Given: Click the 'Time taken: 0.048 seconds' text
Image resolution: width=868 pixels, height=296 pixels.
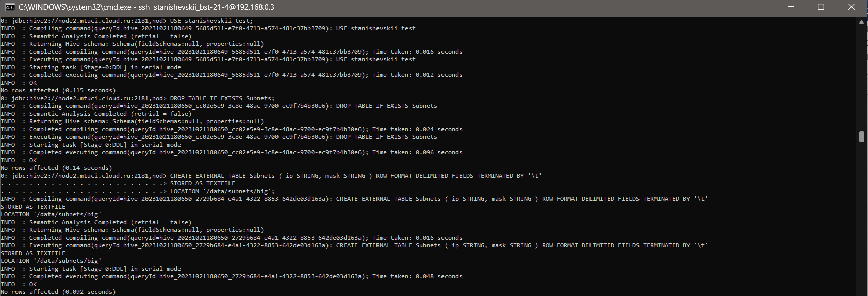Looking at the screenshot, I should click(417, 276).
